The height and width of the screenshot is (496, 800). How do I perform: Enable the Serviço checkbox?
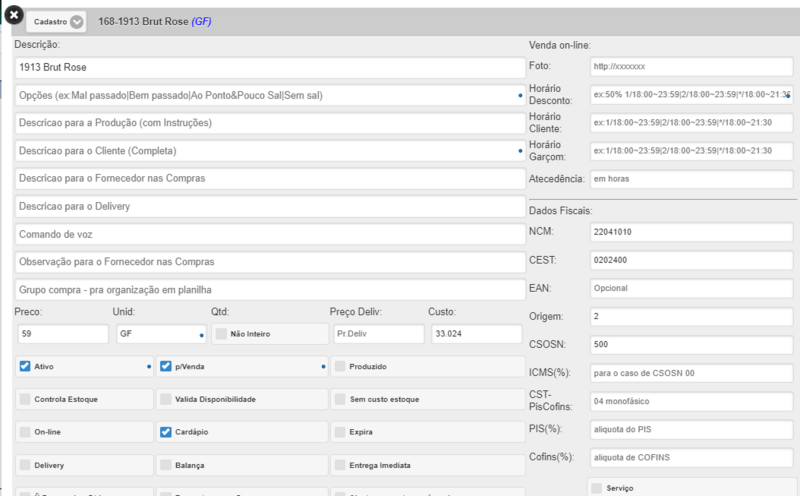pos(596,488)
